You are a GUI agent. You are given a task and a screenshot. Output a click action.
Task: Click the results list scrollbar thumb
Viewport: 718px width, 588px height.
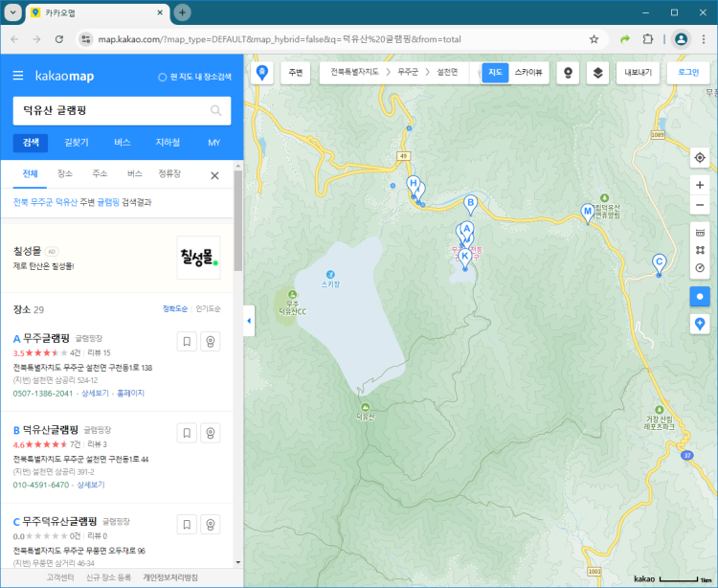pos(237,220)
